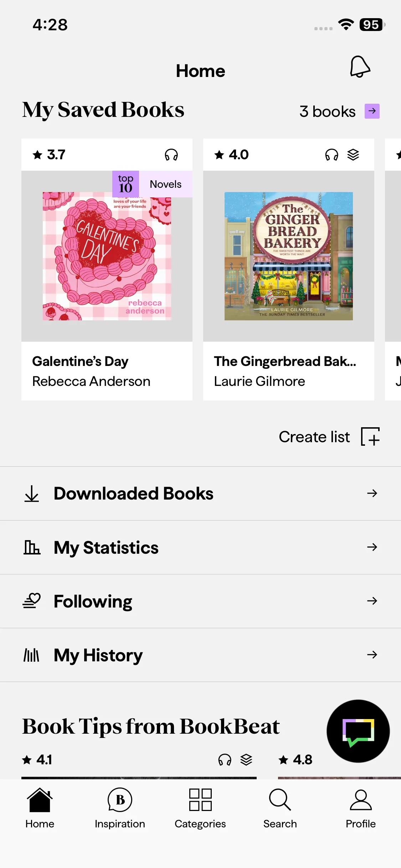Open the chat support bubble
This screenshot has height=868, width=401.
pyautogui.click(x=358, y=731)
